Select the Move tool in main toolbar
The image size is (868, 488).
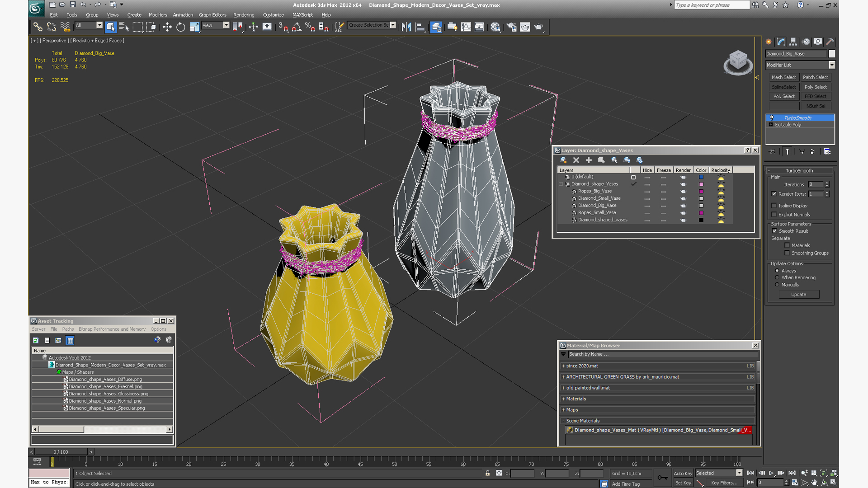tap(167, 27)
